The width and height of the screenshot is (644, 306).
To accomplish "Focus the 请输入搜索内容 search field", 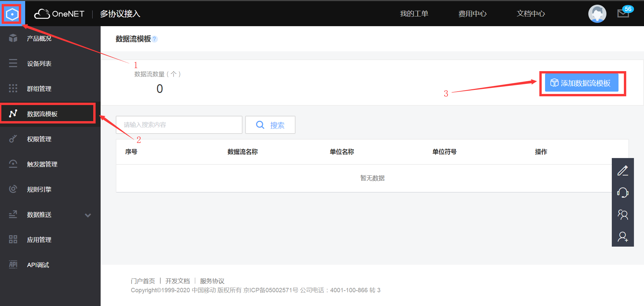I will tap(179, 125).
